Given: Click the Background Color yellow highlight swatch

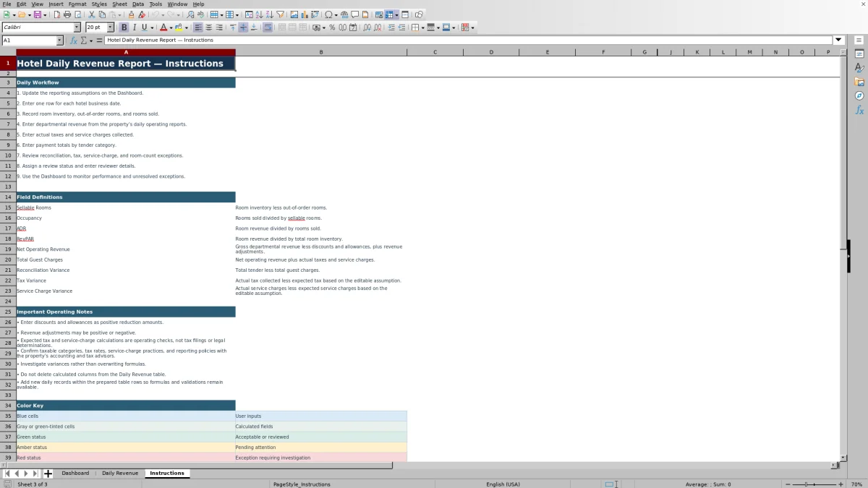Looking at the screenshot, I should click(x=178, y=27).
